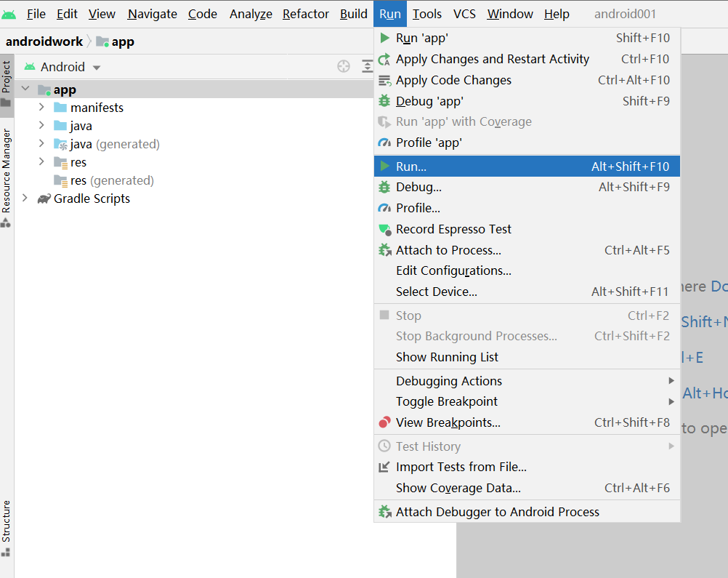Viewport: 728px width, 578px height.
Task: Open the Edit menu
Action: [x=67, y=14]
